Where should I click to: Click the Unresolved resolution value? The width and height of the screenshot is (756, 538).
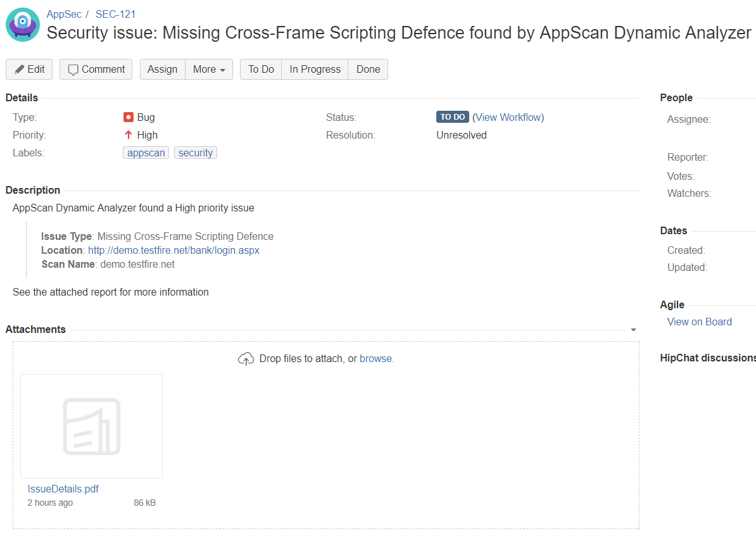pyautogui.click(x=462, y=135)
